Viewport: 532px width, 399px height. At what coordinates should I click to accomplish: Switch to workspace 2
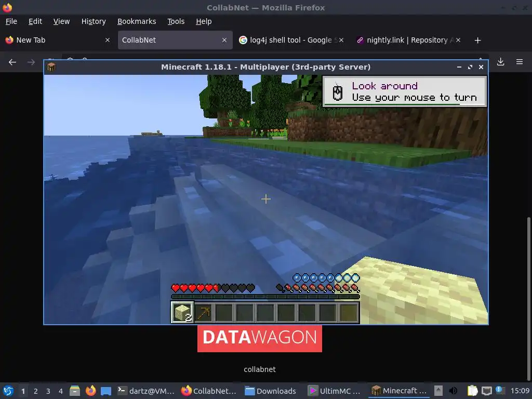coord(36,391)
